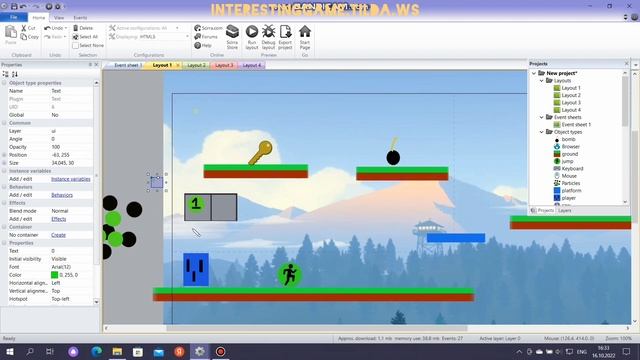Collapse the New project root node
Image resolution: width=640 pixels, height=360 pixels.
[534, 73]
